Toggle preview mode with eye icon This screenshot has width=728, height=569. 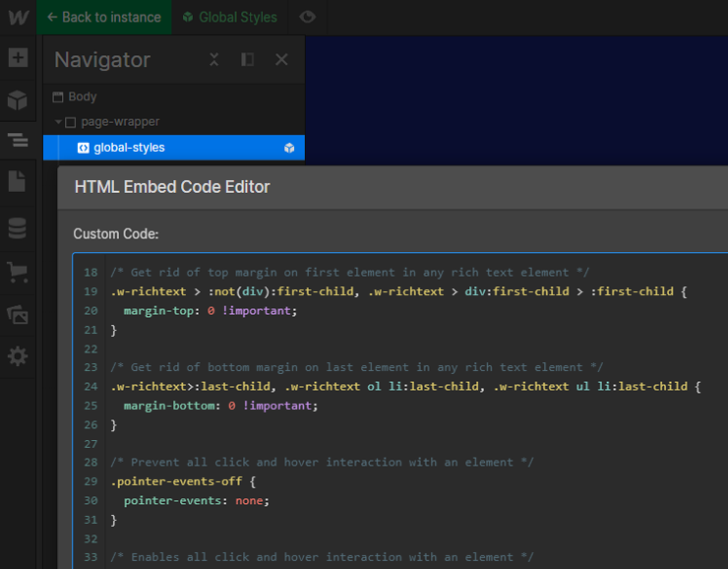pos(308,17)
